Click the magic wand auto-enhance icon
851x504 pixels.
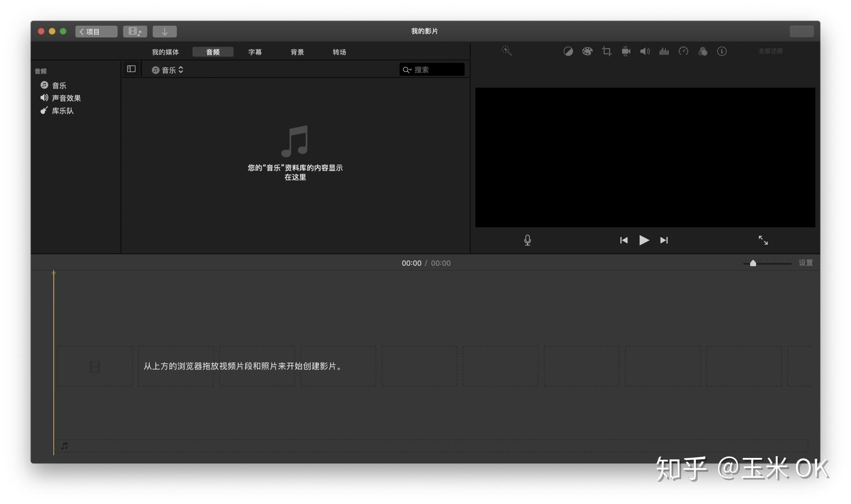click(x=507, y=51)
